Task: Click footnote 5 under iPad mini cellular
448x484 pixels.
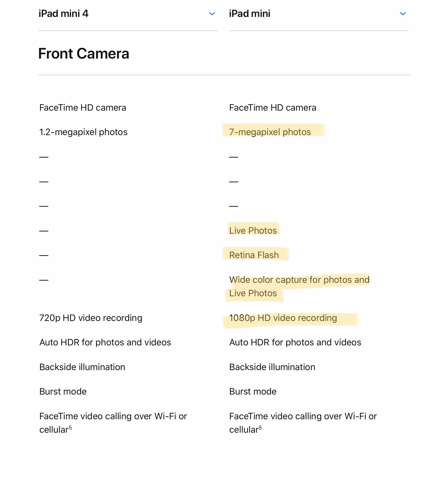Action: tap(260, 427)
